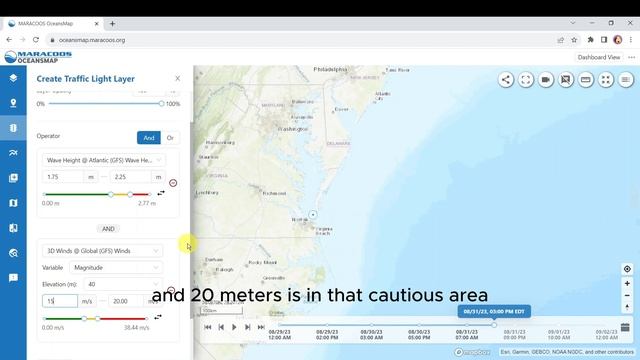
Task: Open the feedback chat sidebar icon
Action: [x=13, y=278]
